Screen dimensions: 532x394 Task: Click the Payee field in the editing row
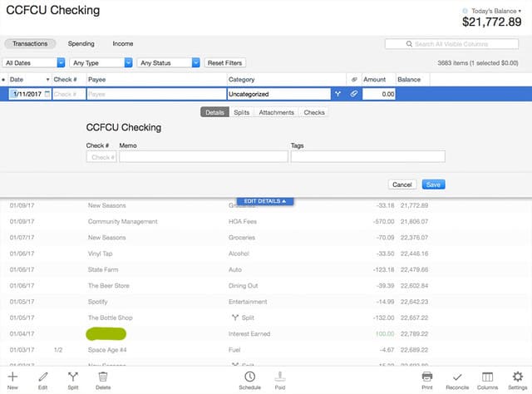[156, 94]
